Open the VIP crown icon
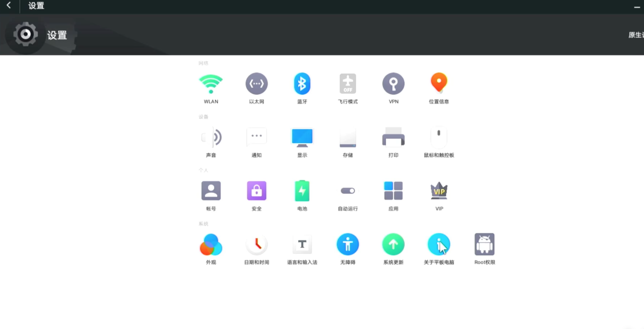 pyautogui.click(x=439, y=191)
